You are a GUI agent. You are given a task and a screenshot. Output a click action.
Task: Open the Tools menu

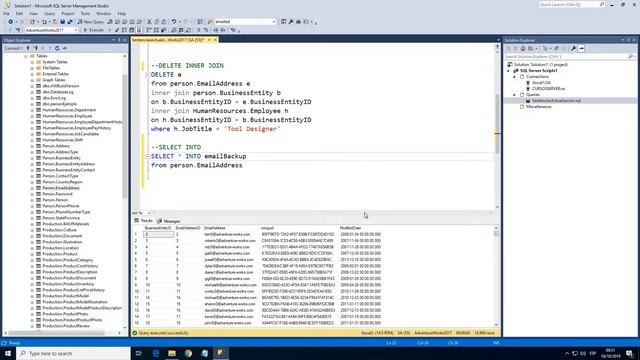pos(85,13)
